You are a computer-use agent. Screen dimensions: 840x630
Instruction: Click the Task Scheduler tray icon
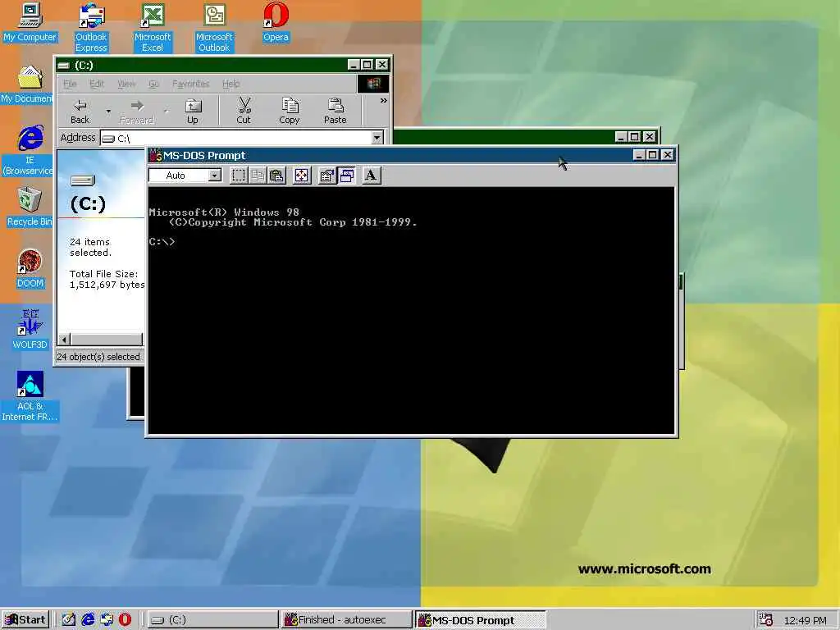pos(766,620)
